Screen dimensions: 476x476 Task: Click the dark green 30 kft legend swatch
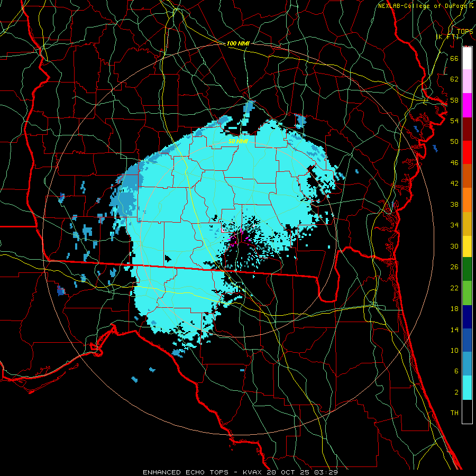coord(467,269)
